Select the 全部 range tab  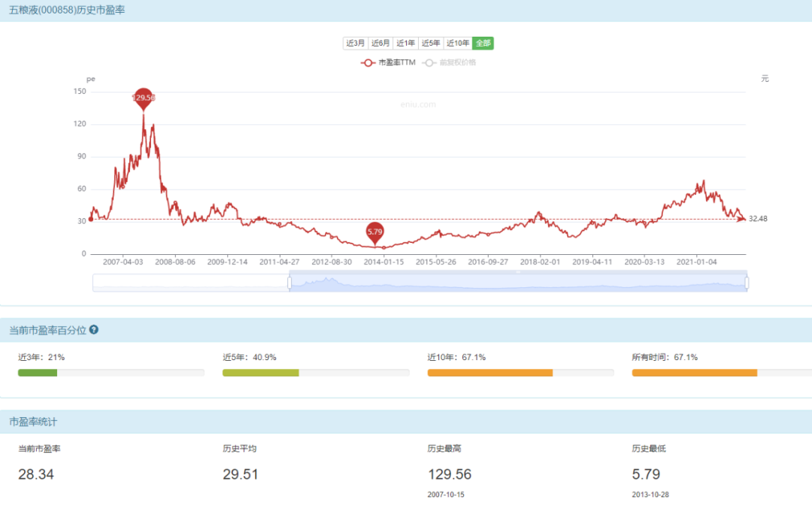[483, 43]
